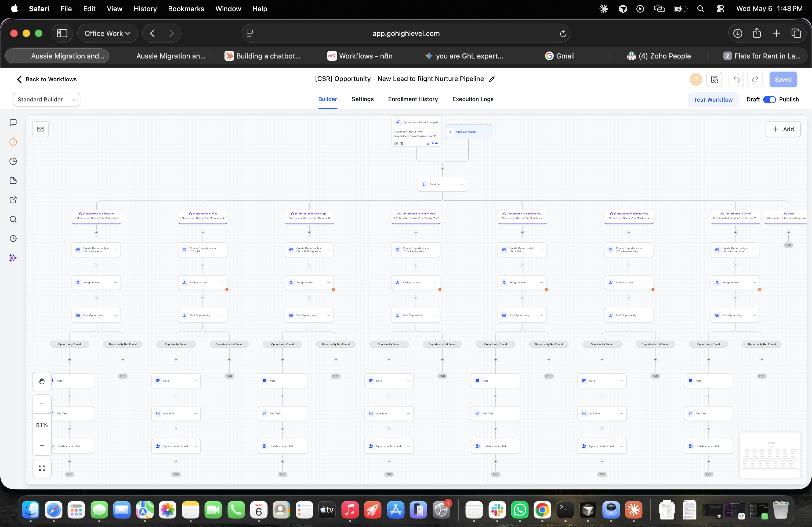Click the add-step plus above Condition node
Screen dimensions: 812x527
click(442, 169)
